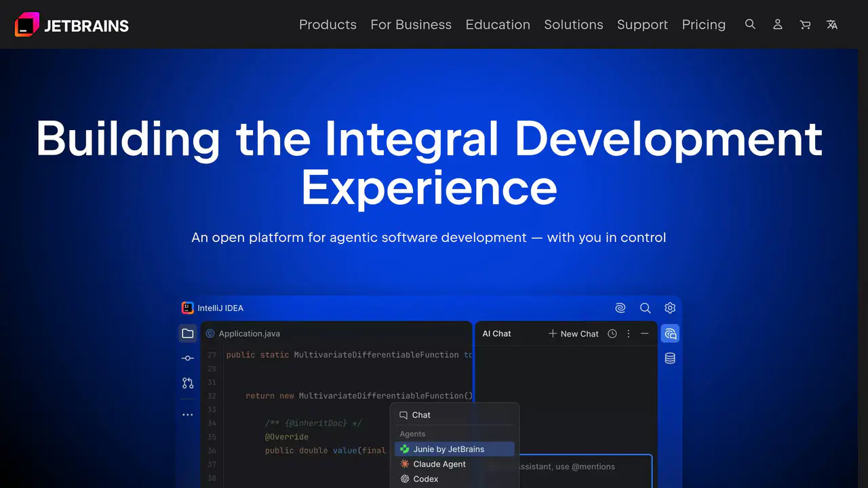Click the 'Building the Integral Development Experience' headline
Image resolution: width=868 pixels, height=488 pixels.
coord(429,163)
